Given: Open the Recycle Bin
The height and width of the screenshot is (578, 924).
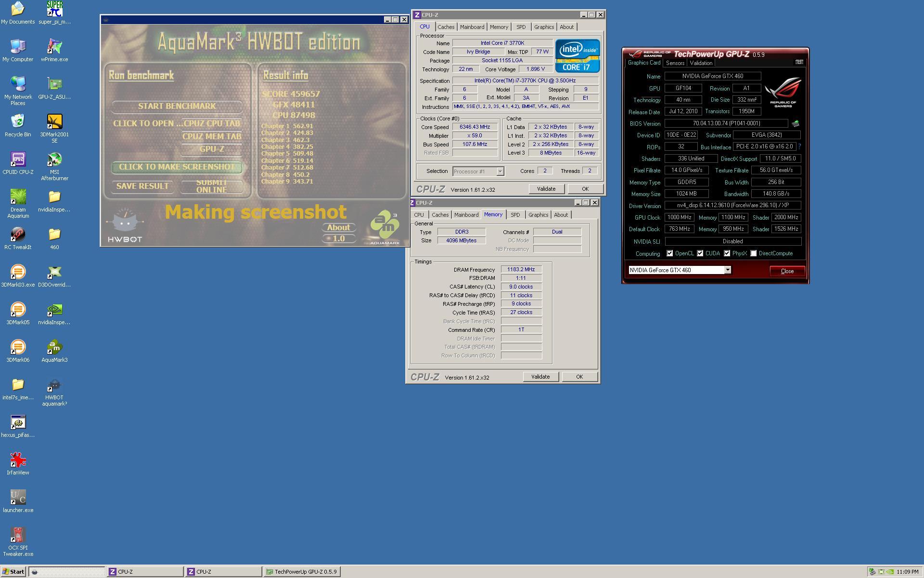Looking at the screenshot, I should [x=18, y=126].
